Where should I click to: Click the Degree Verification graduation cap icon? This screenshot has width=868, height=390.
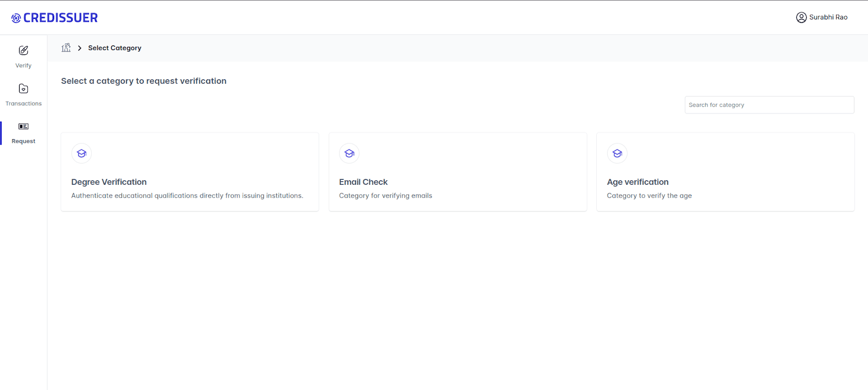(x=81, y=153)
